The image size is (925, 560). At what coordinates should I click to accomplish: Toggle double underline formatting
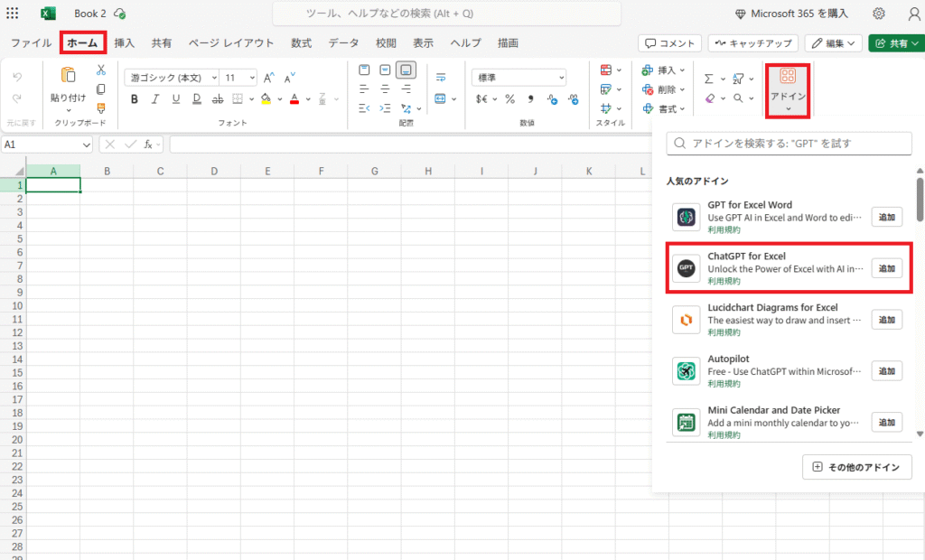click(196, 99)
